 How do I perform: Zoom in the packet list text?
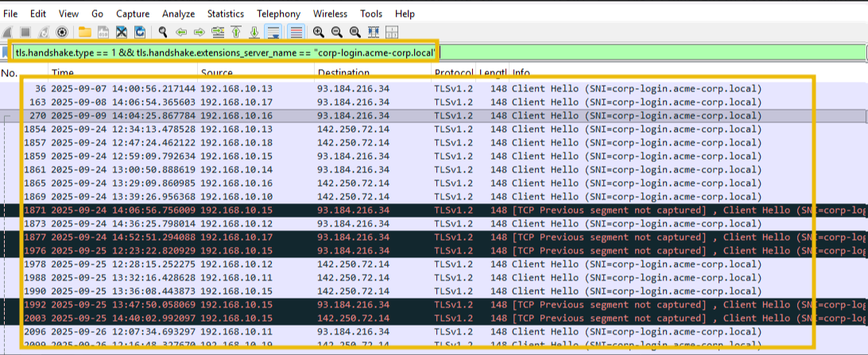318,33
